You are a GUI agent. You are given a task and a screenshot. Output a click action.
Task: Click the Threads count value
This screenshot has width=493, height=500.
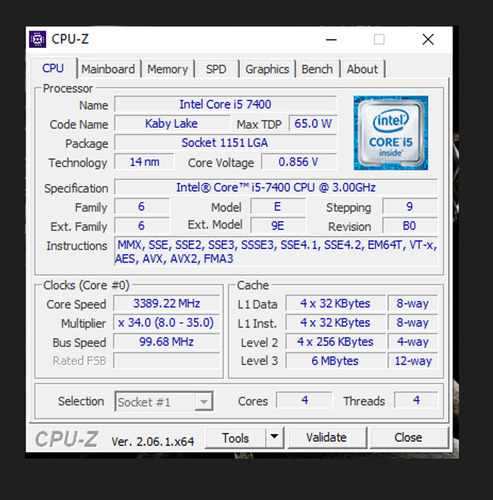tap(416, 400)
